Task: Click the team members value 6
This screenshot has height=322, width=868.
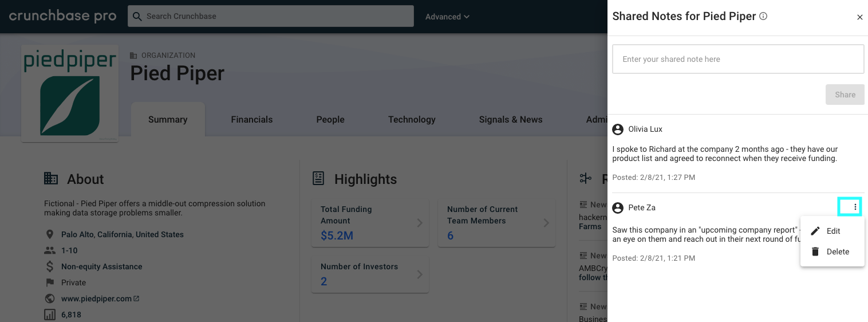Action: pos(450,235)
